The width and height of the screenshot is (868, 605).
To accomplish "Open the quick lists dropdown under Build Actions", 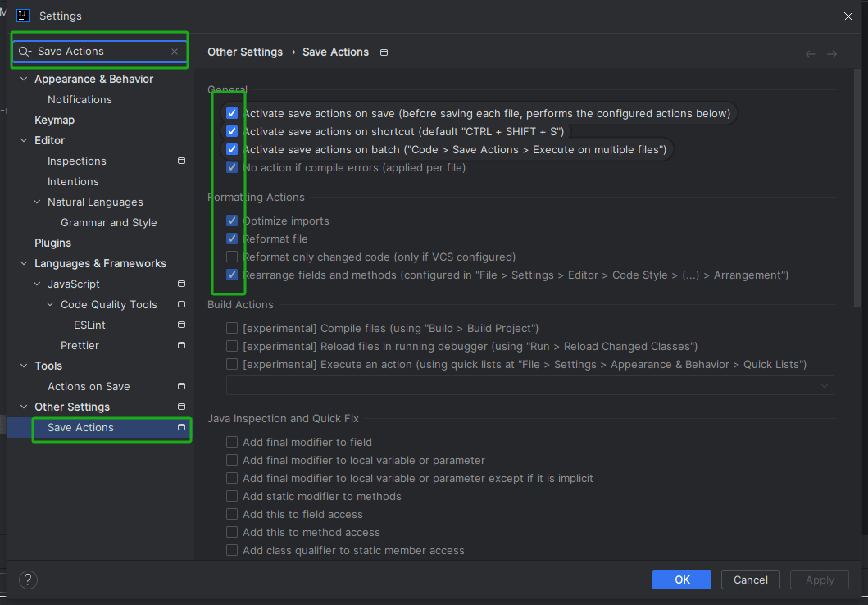I will pyautogui.click(x=824, y=384).
